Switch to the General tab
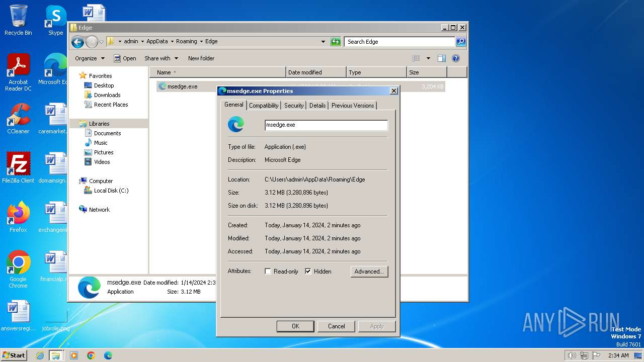Viewport: 644px width, 362px height. click(x=233, y=105)
